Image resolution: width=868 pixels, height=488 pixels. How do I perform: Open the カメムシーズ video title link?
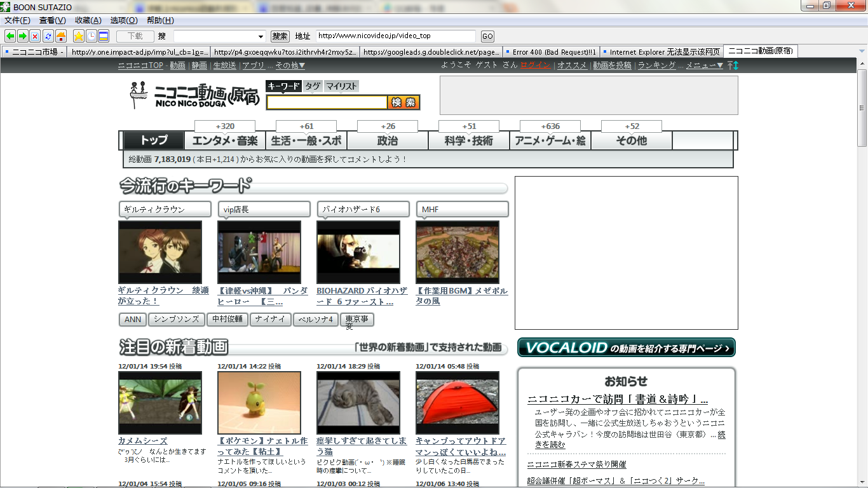[x=142, y=441]
